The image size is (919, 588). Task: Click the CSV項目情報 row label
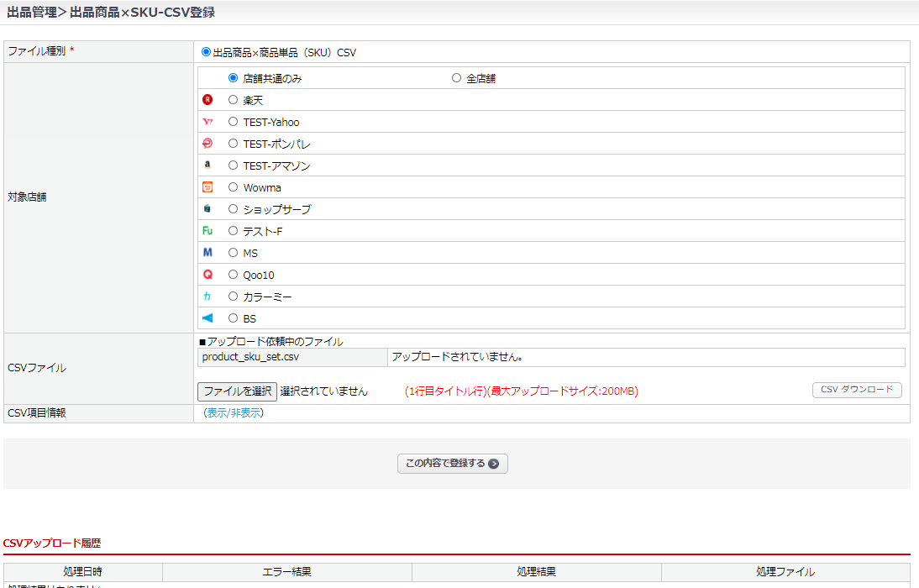coord(37,412)
